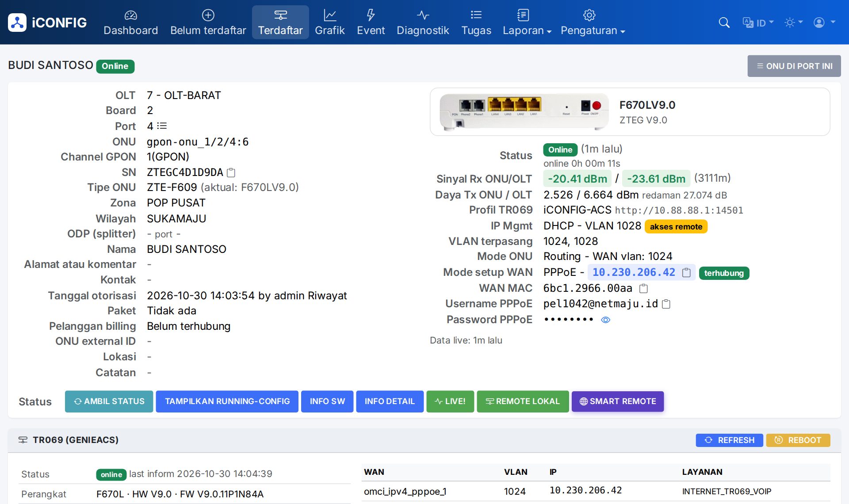Click the iCONFIG logo icon
Image resolution: width=849 pixels, height=504 pixels.
(x=17, y=23)
